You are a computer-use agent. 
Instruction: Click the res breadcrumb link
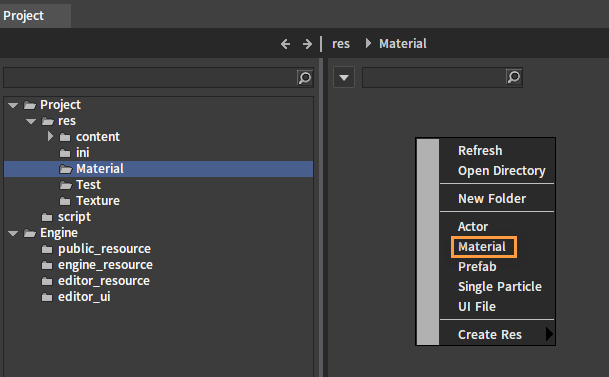pos(341,43)
